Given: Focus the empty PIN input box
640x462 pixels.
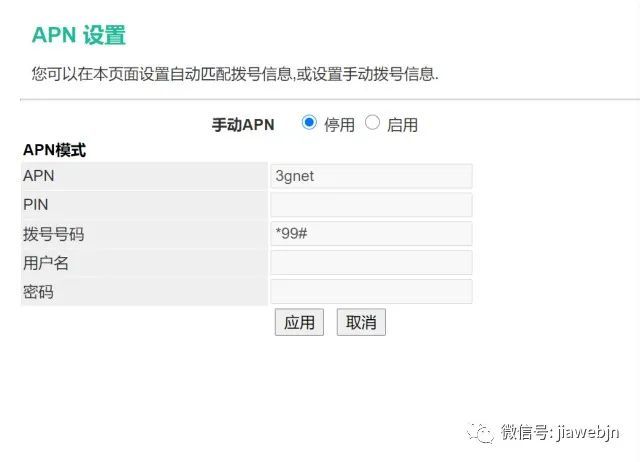Looking at the screenshot, I should (371, 205).
